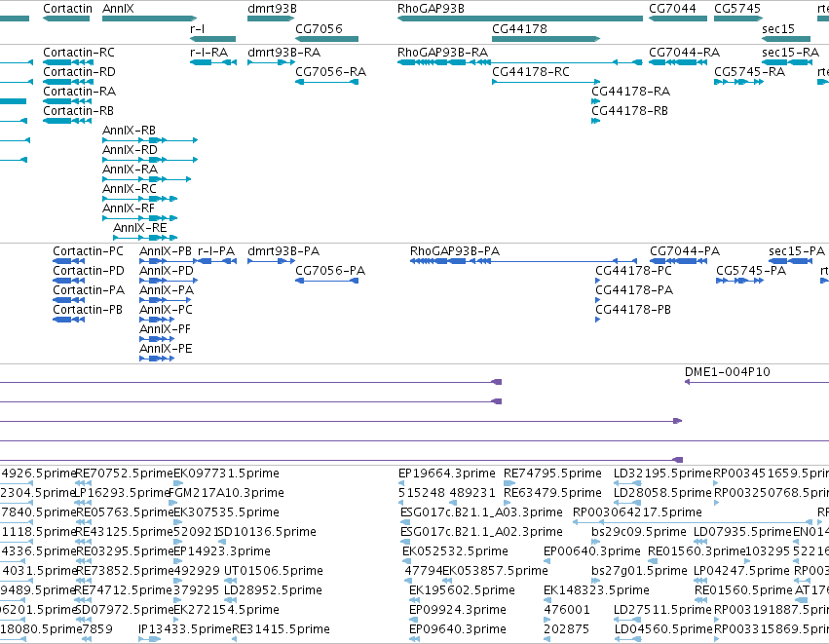Select protein Cortactin-PC
Image resolution: width=829 pixels, height=644 pixels.
(69, 261)
